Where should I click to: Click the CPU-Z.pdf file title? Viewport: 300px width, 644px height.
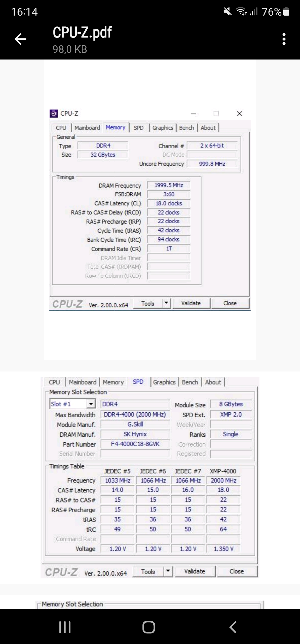pyautogui.click(x=82, y=32)
